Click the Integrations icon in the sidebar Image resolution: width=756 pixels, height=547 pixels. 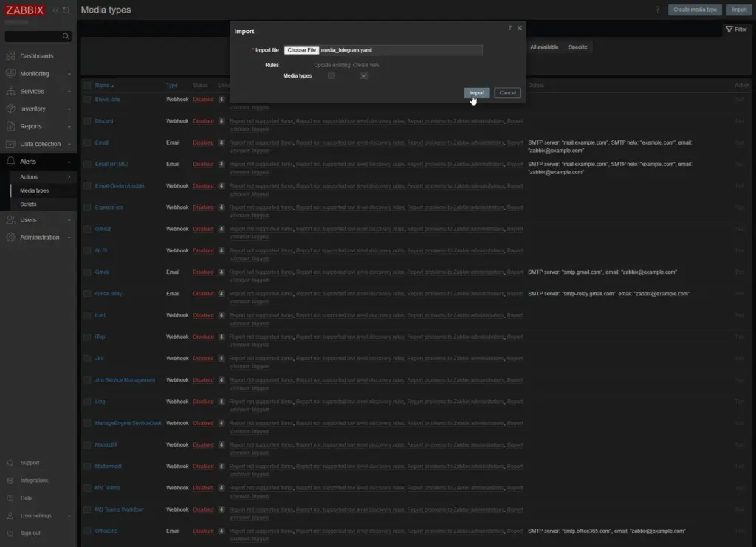point(10,481)
